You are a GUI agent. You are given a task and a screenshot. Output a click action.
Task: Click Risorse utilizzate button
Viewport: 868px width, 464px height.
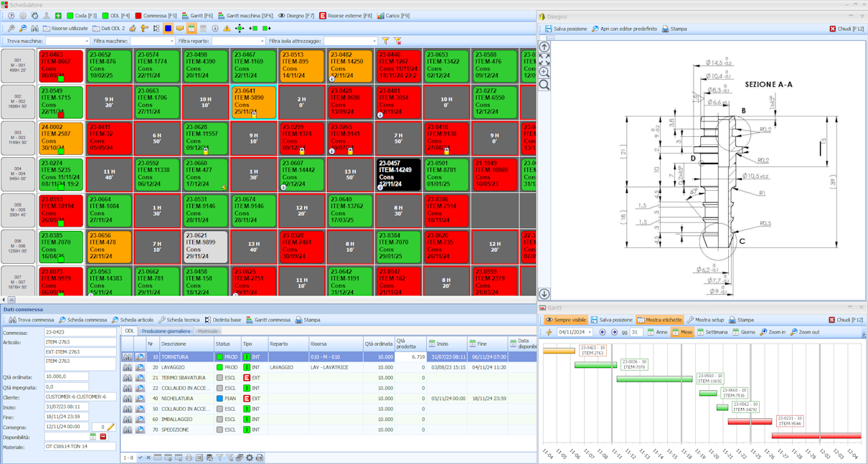pyautogui.click(x=66, y=28)
